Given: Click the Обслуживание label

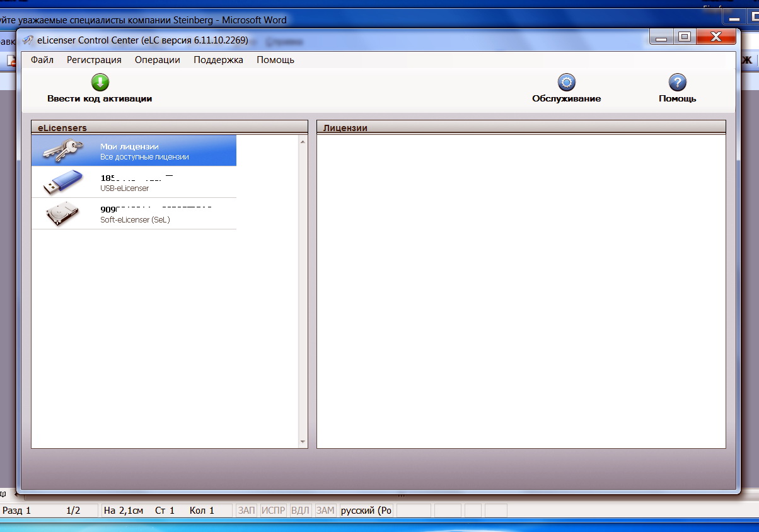Looking at the screenshot, I should (566, 98).
